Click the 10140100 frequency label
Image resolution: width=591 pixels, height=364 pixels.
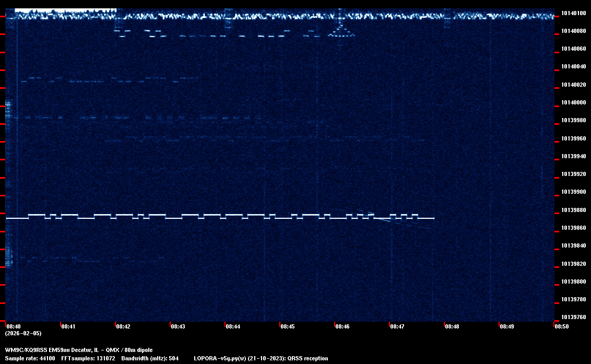[573, 13]
